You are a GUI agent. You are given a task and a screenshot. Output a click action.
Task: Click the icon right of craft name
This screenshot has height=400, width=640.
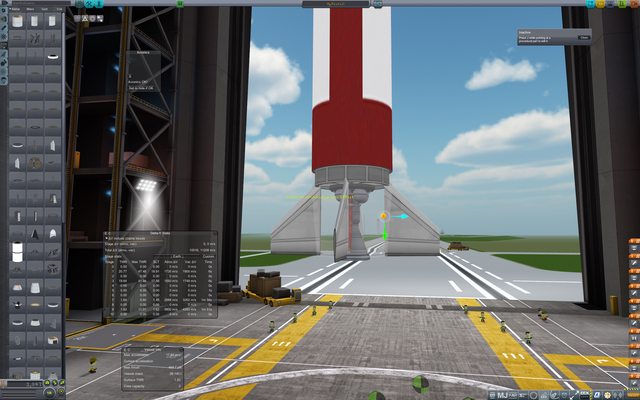pyautogui.click(x=378, y=4)
